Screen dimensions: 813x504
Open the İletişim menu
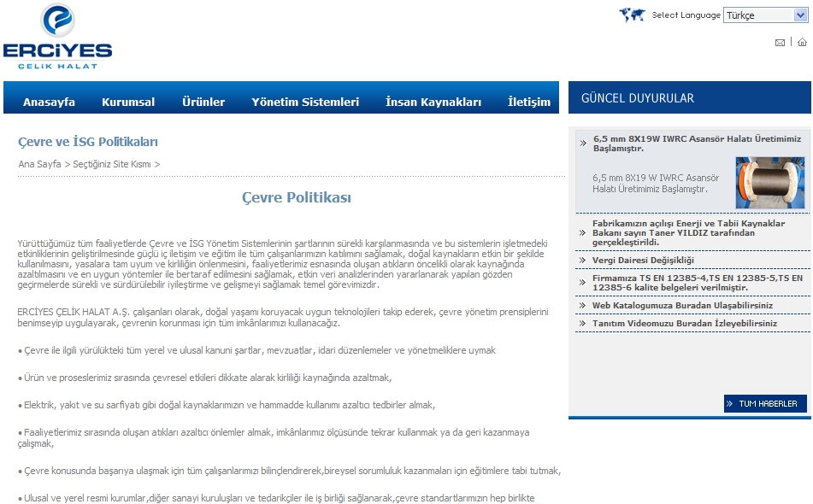(x=529, y=102)
